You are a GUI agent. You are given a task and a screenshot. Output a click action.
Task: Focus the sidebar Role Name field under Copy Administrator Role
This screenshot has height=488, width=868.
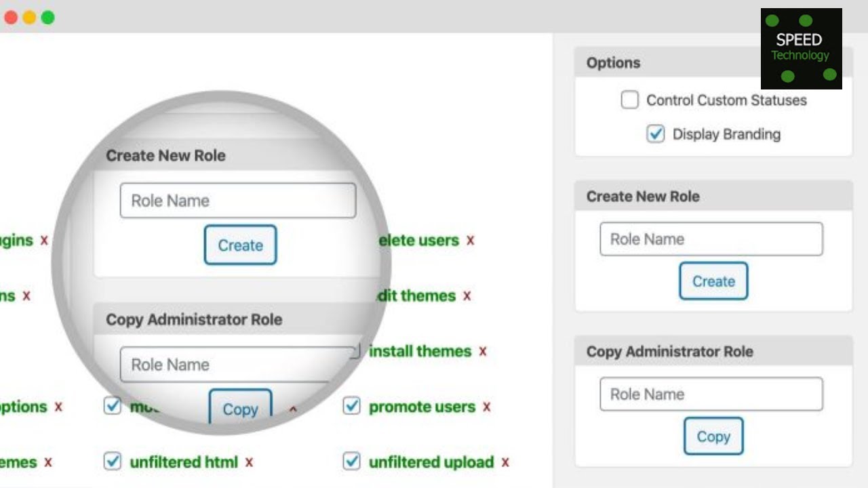[x=711, y=394]
